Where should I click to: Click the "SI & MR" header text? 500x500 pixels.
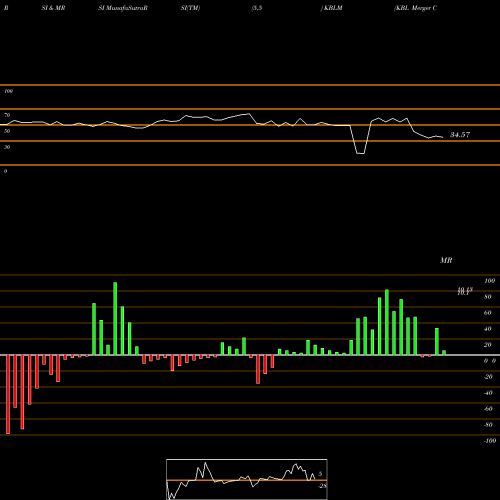[53, 8]
